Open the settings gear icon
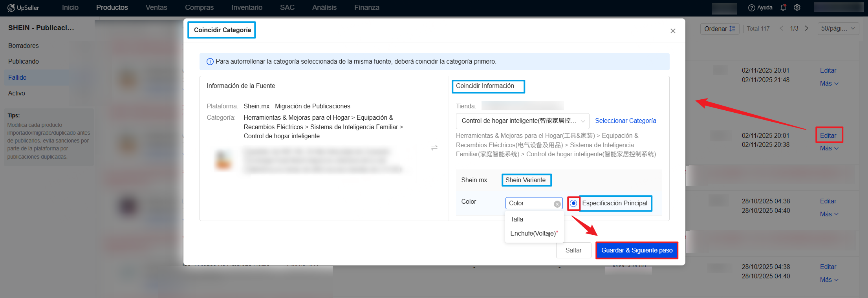The height and width of the screenshot is (298, 868). [797, 7]
